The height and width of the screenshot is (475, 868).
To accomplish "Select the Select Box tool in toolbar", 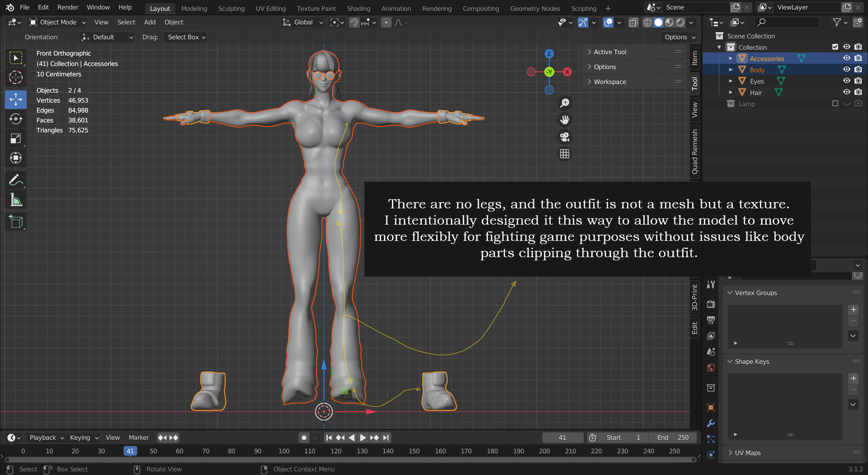I will point(16,58).
